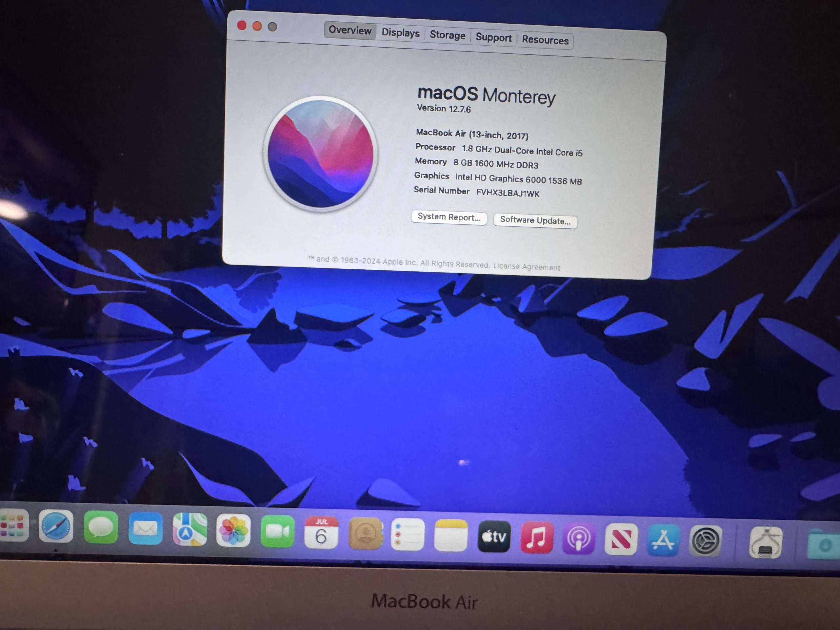The image size is (840, 630).
Task: Click the System Report button
Action: (449, 217)
